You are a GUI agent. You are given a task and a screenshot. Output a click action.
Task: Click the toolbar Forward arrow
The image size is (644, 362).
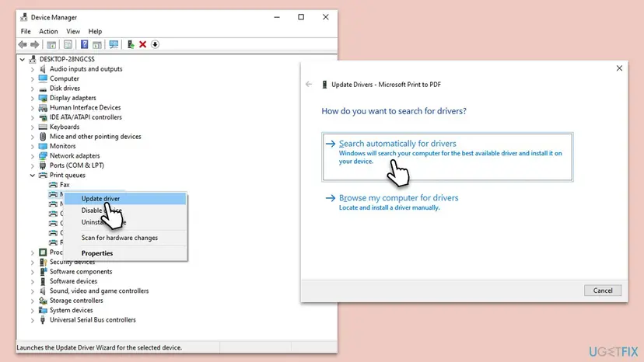click(x=35, y=44)
